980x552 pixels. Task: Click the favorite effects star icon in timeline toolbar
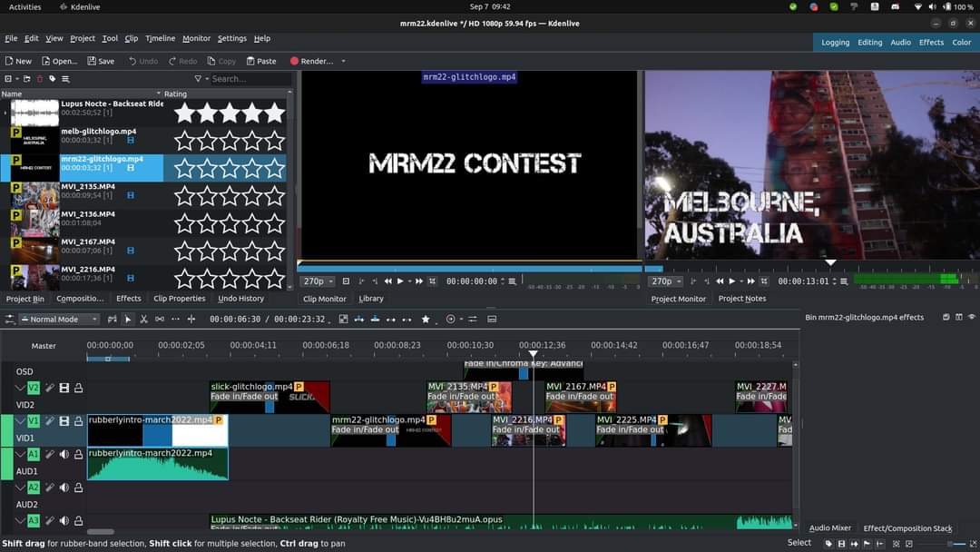click(426, 319)
